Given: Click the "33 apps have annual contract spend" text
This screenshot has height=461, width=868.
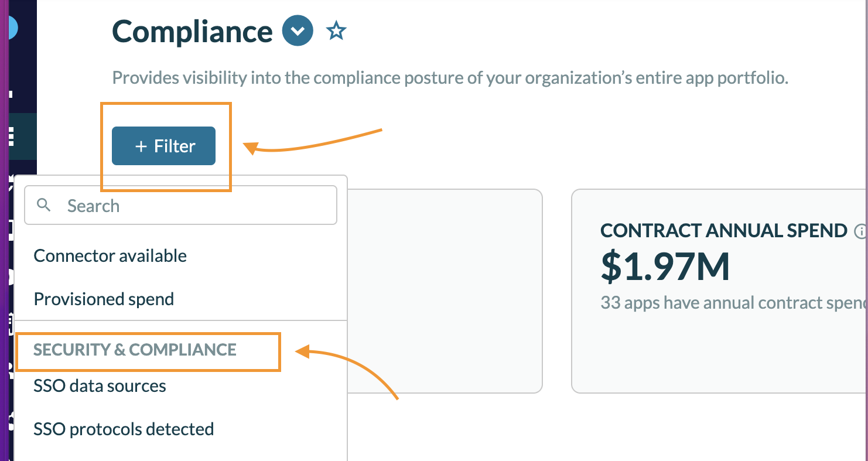Looking at the screenshot, I should point(733,303).
